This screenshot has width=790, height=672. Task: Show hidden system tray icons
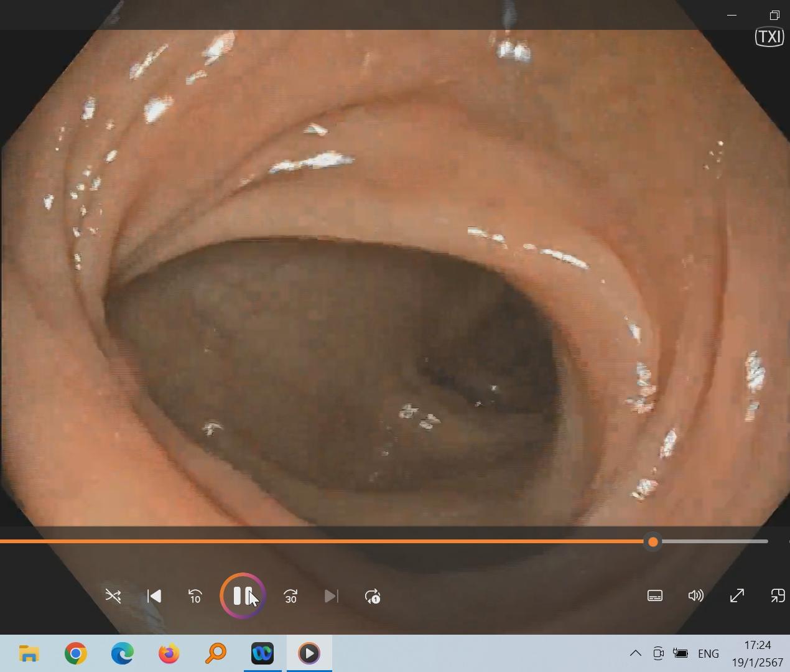tap(635, 653)
